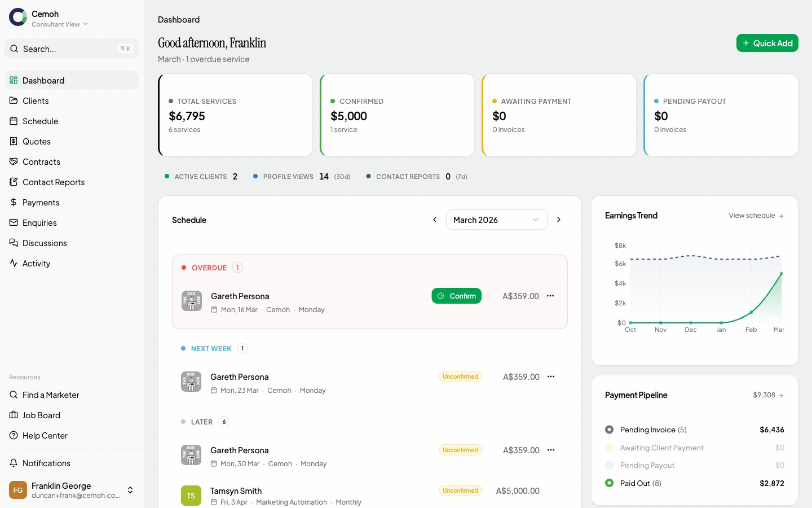Open Contact Reports from the sidebar

(x=54, y=182)
